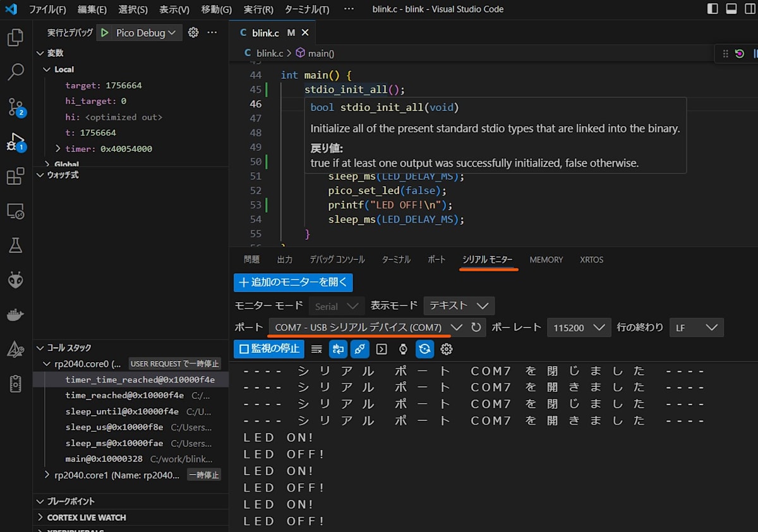Toggle the bottom panel layout icon
Screen dimensions: 758x532
pos(731,9)
